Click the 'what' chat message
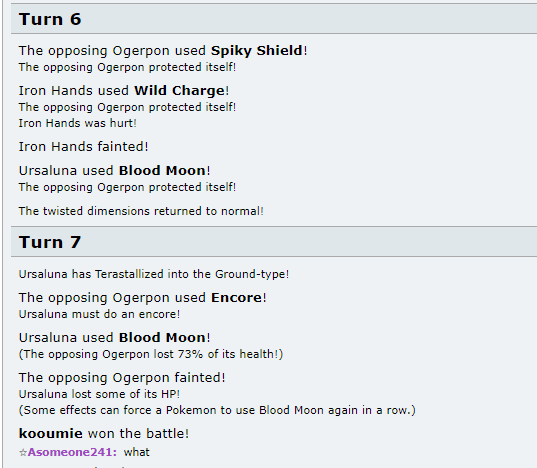The height and width of the screenshot is (468, 537). (x=137, y=452)
